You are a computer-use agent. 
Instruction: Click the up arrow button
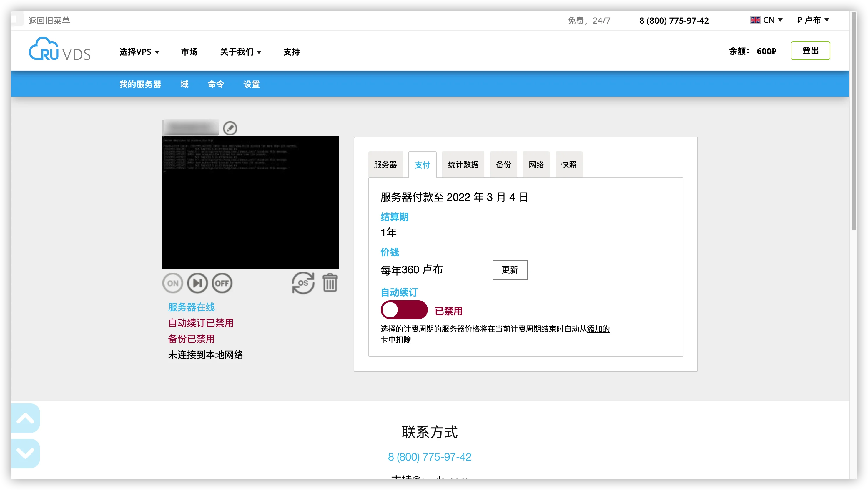(25, 418)
